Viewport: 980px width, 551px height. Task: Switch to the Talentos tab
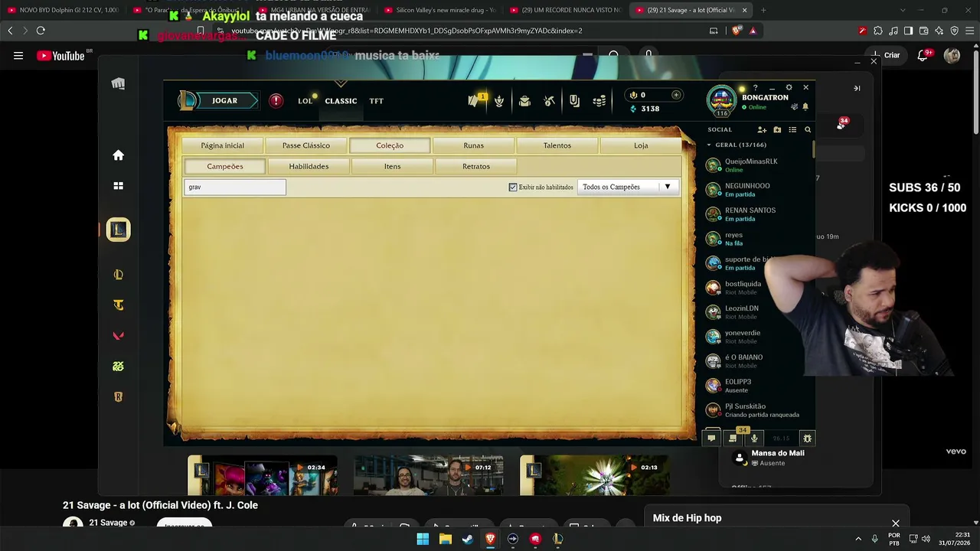557,145
